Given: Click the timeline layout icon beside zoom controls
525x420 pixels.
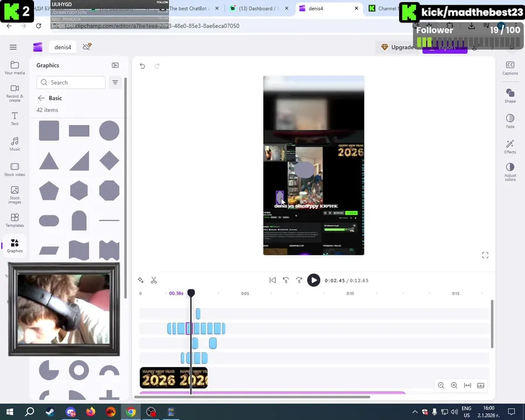Looking at the screenshot, I should click(481, 386).
